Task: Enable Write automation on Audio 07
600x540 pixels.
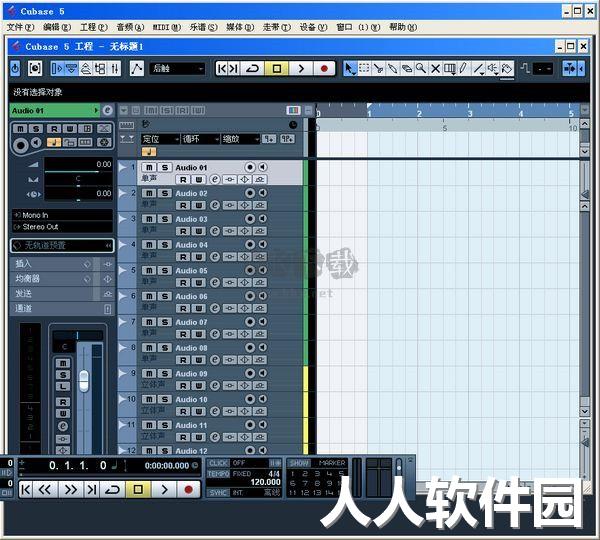Action: [x=199, y=334]
